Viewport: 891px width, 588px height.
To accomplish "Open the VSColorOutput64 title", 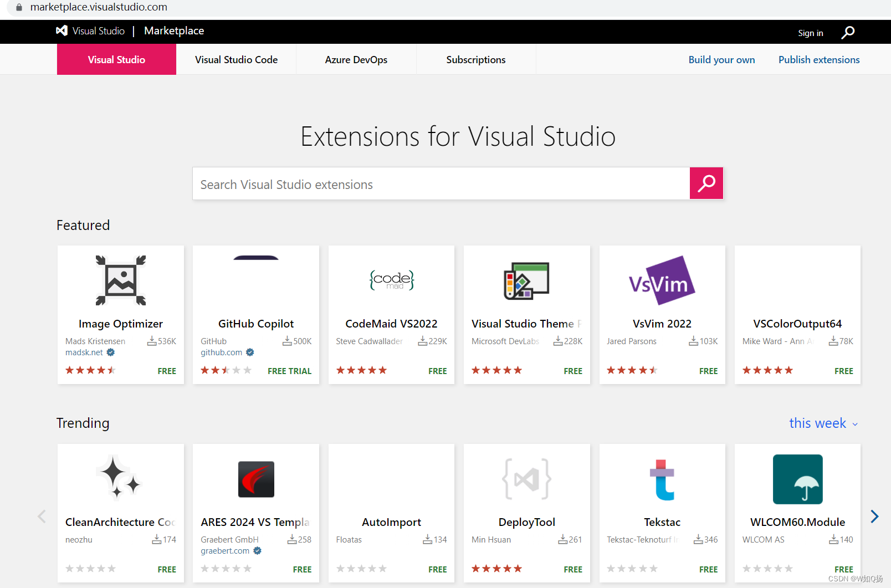I will [797, 324].
